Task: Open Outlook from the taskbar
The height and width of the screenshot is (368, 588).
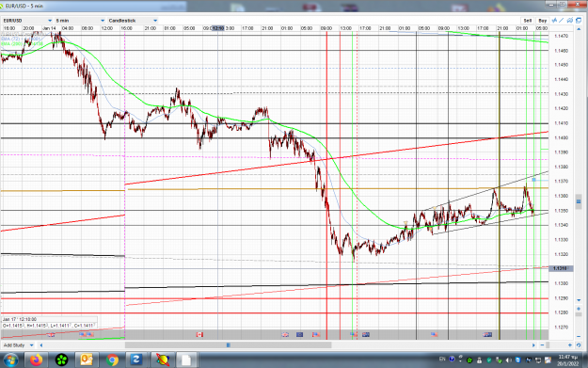Action: click(87, 360)
